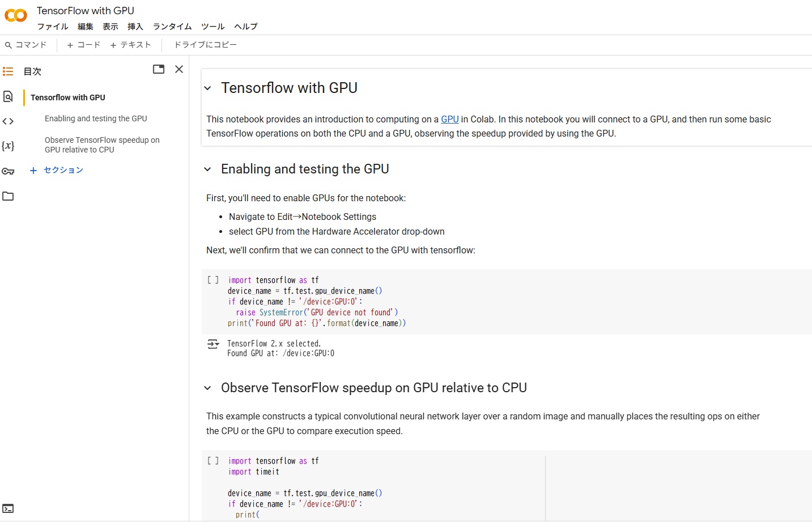
Task: Click the Enabling and testing the GPU heading
Action: pyautogui.click(x=305, y=169)
